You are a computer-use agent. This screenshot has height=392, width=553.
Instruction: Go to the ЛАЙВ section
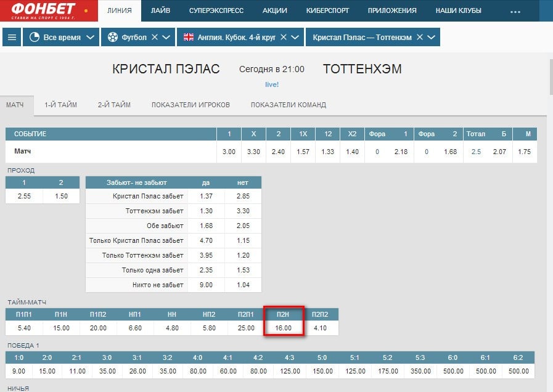160,10
